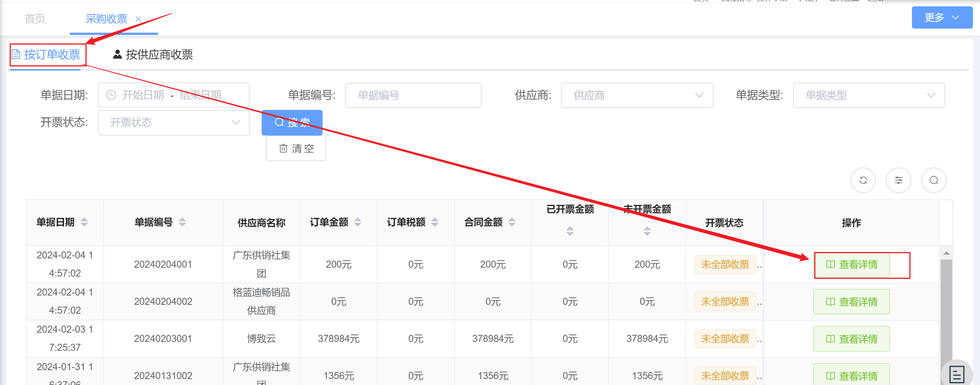This screenshot has width=980, height=385.
Task: Sort by 订单金额 column
Action: (x=358, y=222)
